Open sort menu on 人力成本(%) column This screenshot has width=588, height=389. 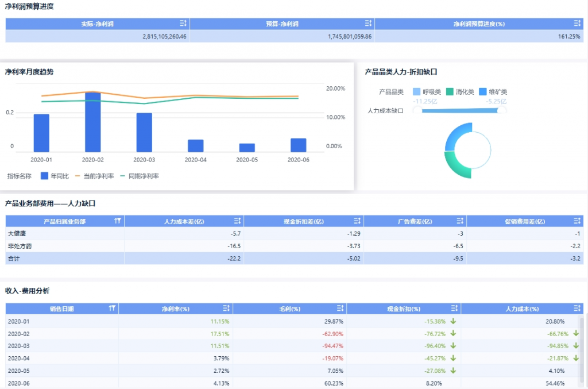[x=577, y=309]
